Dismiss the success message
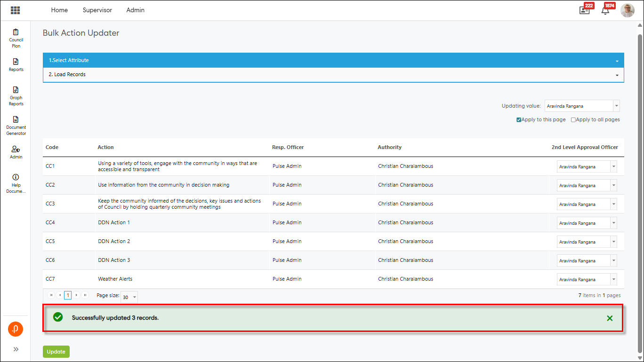The height and width of the screenshot is (362, 644). (610, 318)
